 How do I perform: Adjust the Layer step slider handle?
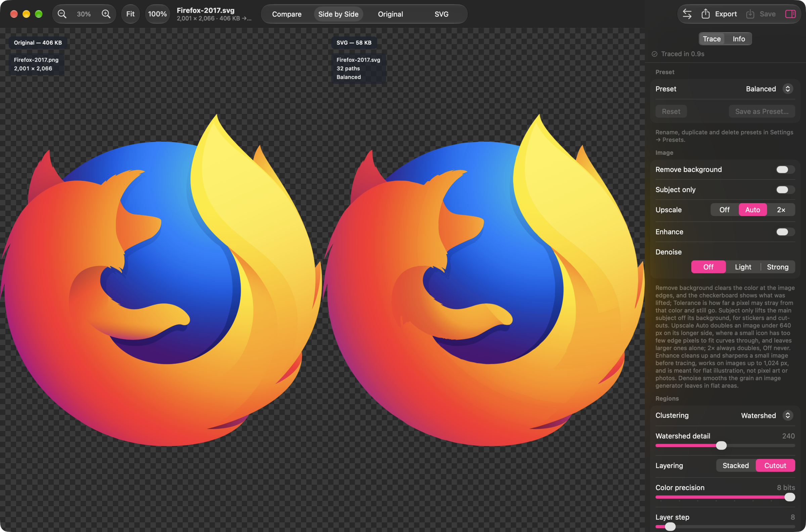(x=670, y=527)
